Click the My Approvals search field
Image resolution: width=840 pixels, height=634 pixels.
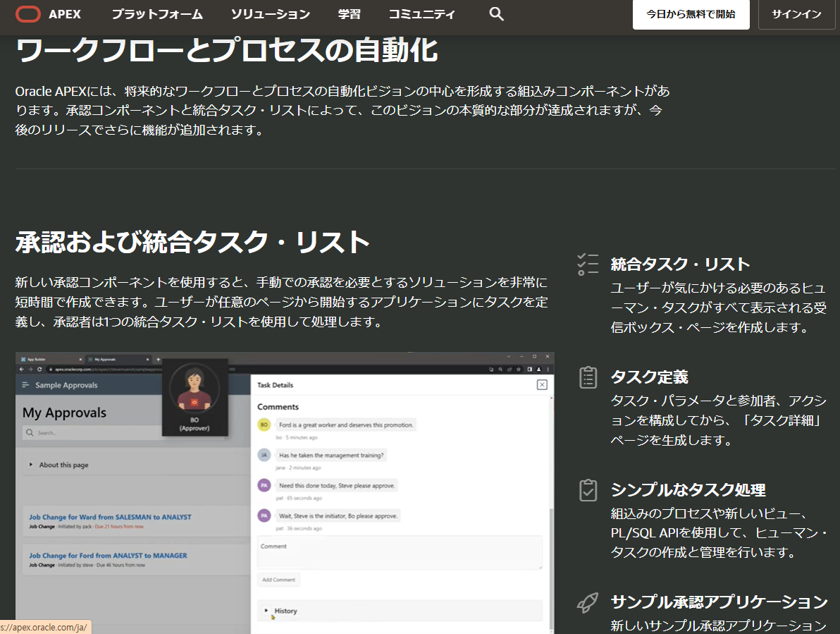pyautogui.click(x=92, y=432)
